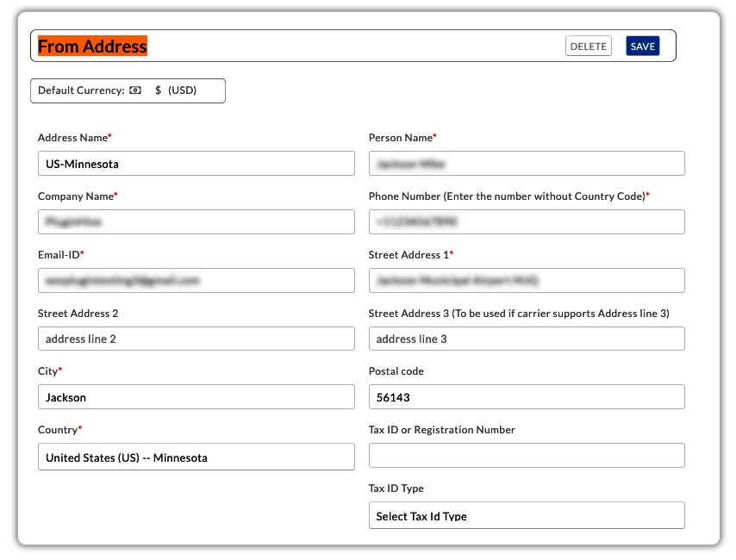Click the Tax ID or Registration Number label
This screenshot has height=560, width=736.
click(442, 430)
